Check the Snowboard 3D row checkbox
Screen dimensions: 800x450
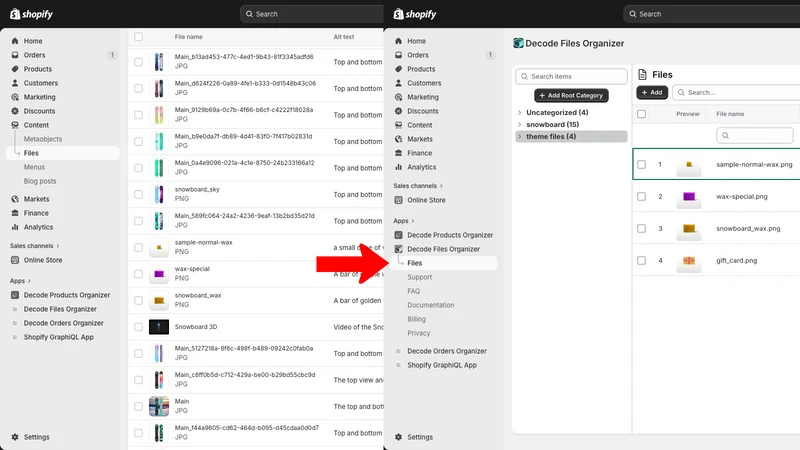coord(138,327)
